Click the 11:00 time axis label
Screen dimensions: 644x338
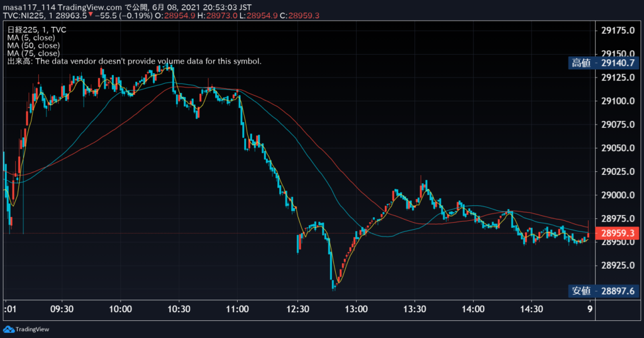(x=237, y=309)
